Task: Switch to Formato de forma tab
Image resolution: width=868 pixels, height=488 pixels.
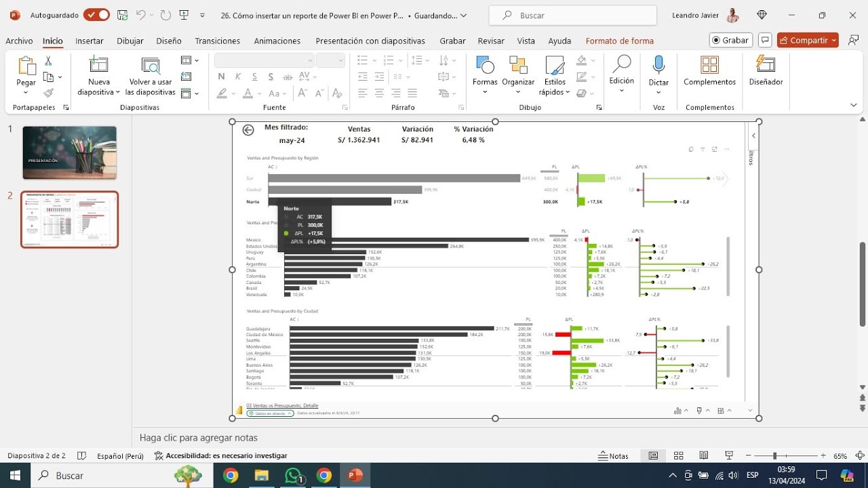Action: (620, 41)
